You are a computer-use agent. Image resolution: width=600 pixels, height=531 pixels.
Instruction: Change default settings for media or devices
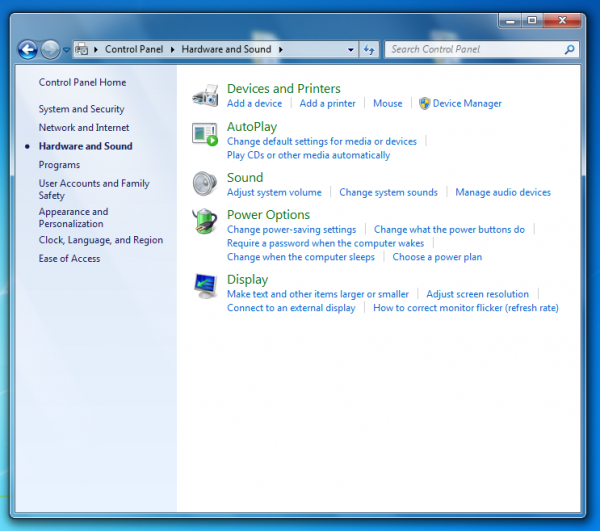pyautogui.click(x=322, y=142)
